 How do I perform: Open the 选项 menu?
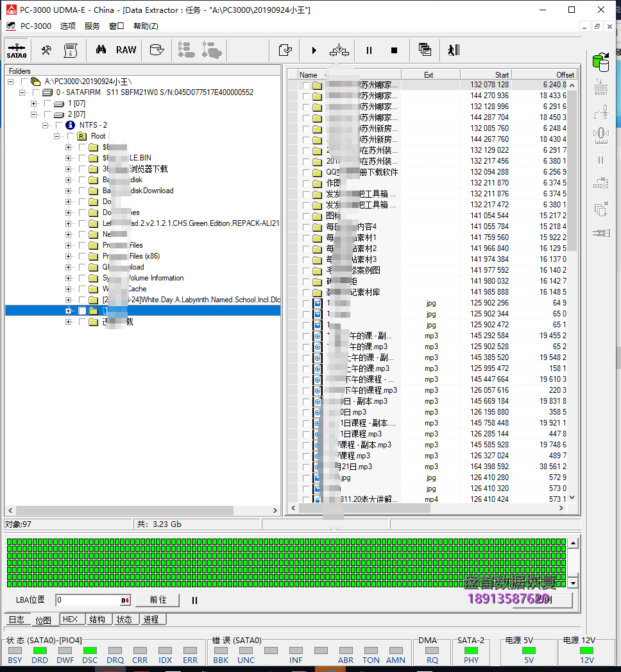(67, 26)
